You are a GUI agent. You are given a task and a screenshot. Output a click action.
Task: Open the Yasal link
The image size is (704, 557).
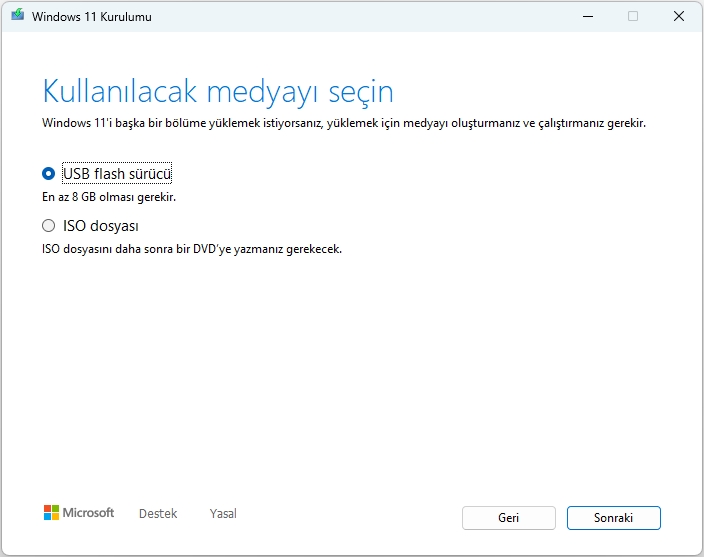(223, 513)
